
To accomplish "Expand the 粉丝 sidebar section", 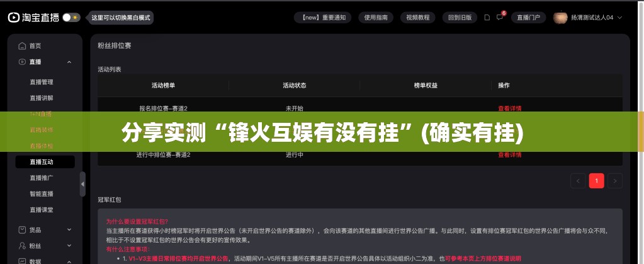I will pyautogui.click(x=69, y=246).
